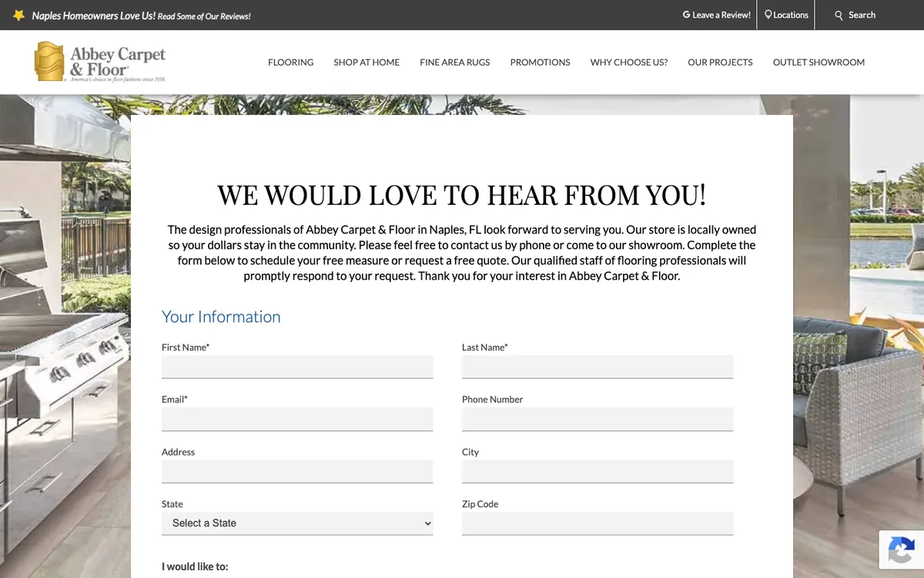
Task: Click the Naples Homeowners Love Us! text
Action: [x=94, y=15]
